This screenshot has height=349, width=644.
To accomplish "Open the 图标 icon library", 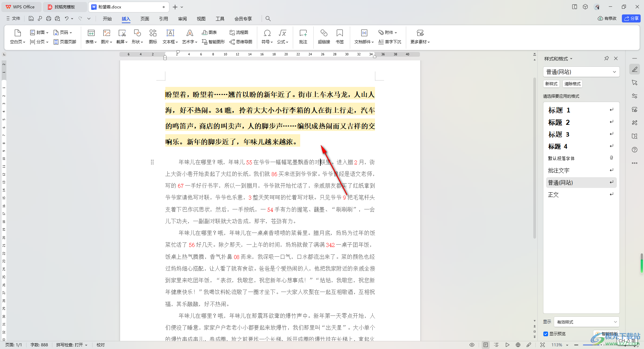I will click(153, 33).
